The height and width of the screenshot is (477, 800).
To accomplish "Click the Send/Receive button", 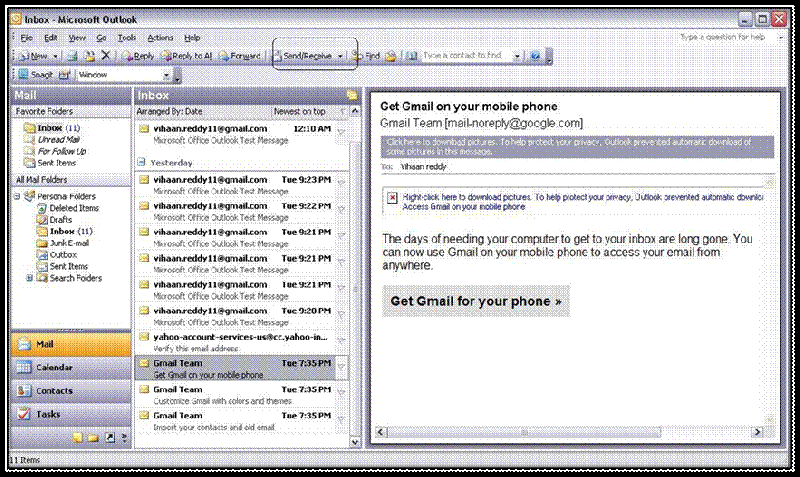I will click(x=304, y=56).
